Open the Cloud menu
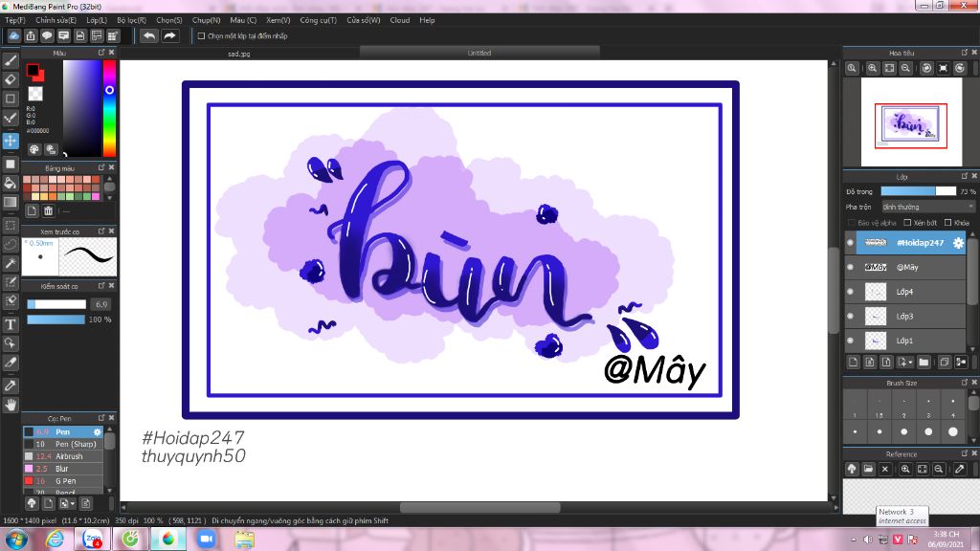This screenshot has height=551, width=980. click(x=399, y=20)
